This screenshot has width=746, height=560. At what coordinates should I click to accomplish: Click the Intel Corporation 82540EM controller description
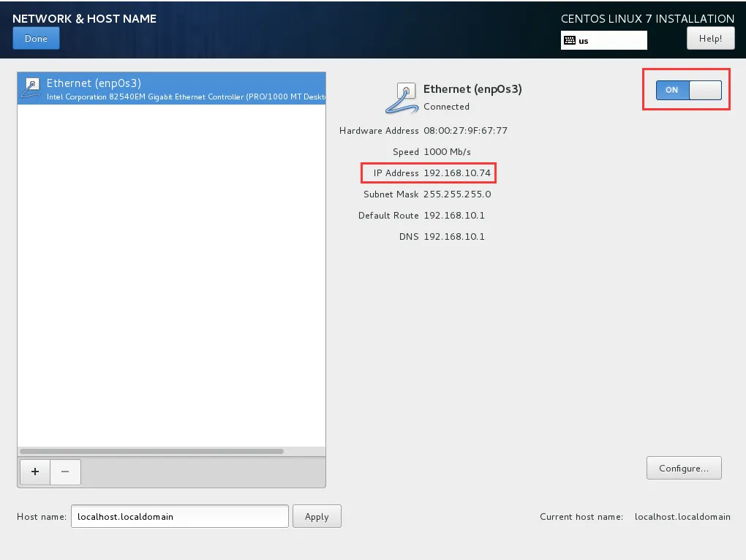point(186,97)
